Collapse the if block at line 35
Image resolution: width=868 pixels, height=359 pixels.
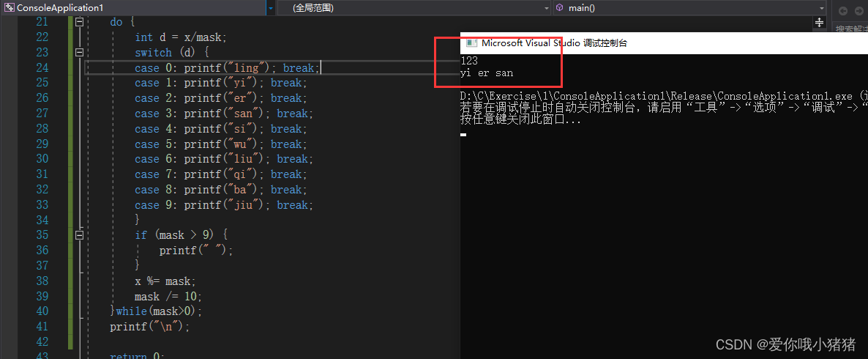point(78,235)
